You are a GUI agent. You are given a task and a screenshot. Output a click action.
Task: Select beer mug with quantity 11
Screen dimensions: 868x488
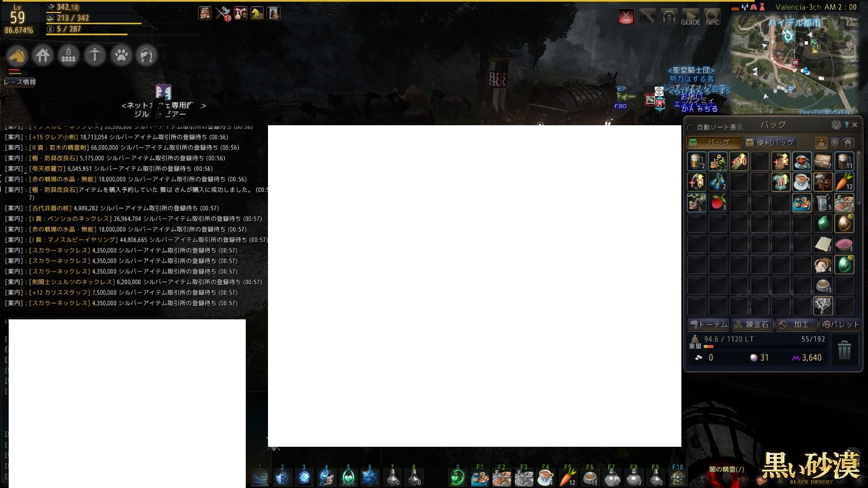click(844, 161)
